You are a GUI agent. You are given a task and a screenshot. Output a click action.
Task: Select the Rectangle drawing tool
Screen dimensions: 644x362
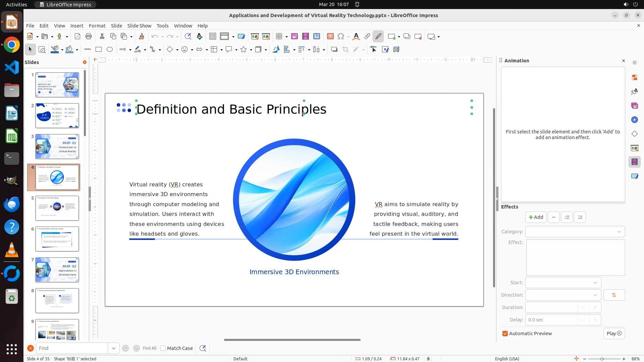98,50
